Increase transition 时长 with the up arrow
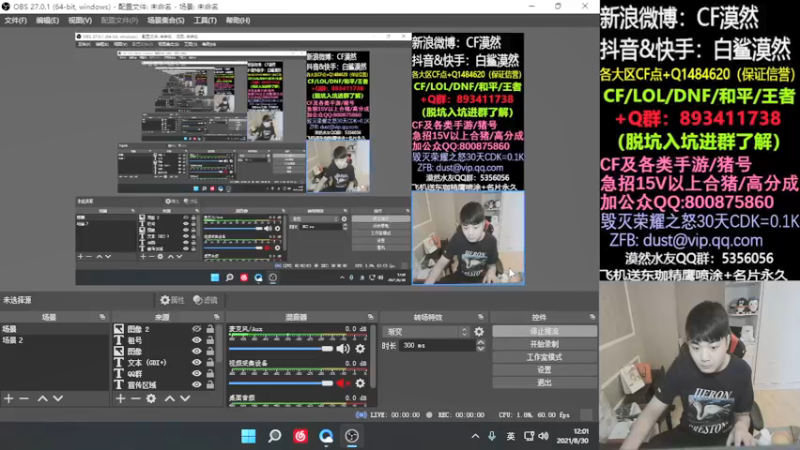Viewport: 800px width, 450px height. click(481, 342)
